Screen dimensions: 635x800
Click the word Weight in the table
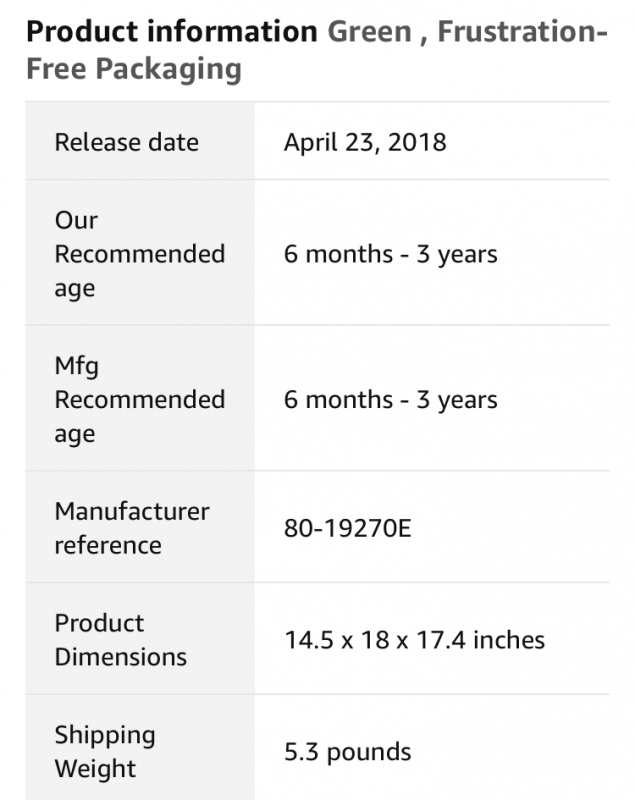click(x=95, y=768)
